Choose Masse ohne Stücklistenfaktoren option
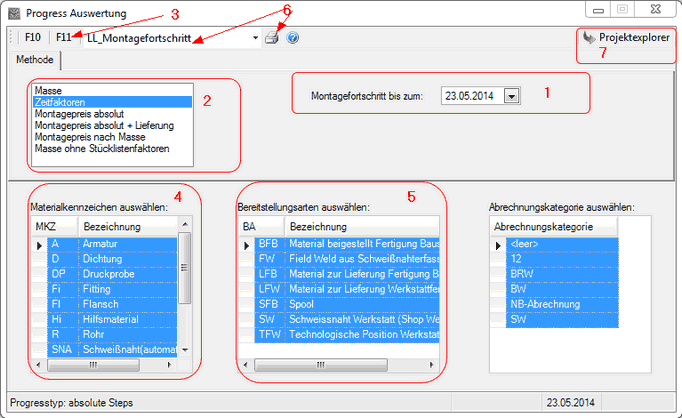The width and height of the screenshot is (682, 418). [x=101, y=149]
